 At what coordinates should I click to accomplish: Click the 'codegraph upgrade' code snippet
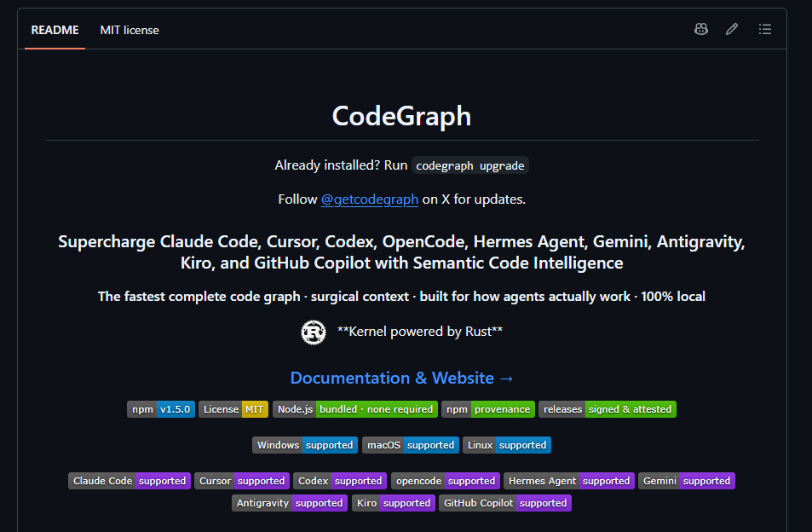coord(470,165)
